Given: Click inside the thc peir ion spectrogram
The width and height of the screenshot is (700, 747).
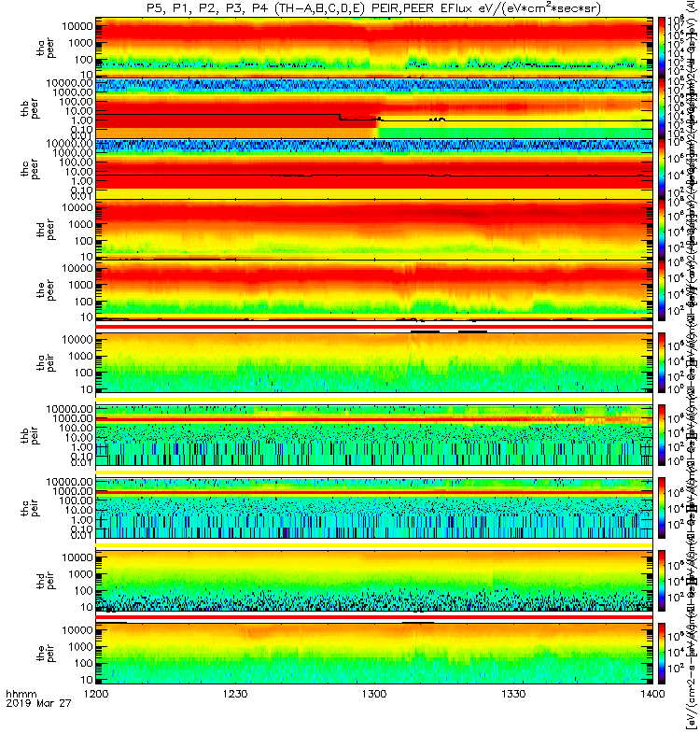Looking at the screenshot, I should point(374,508).
